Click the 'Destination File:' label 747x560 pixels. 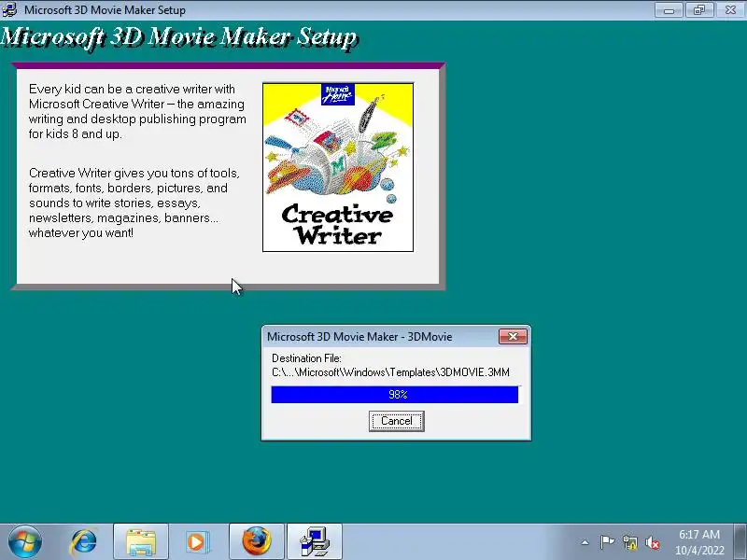306,358
